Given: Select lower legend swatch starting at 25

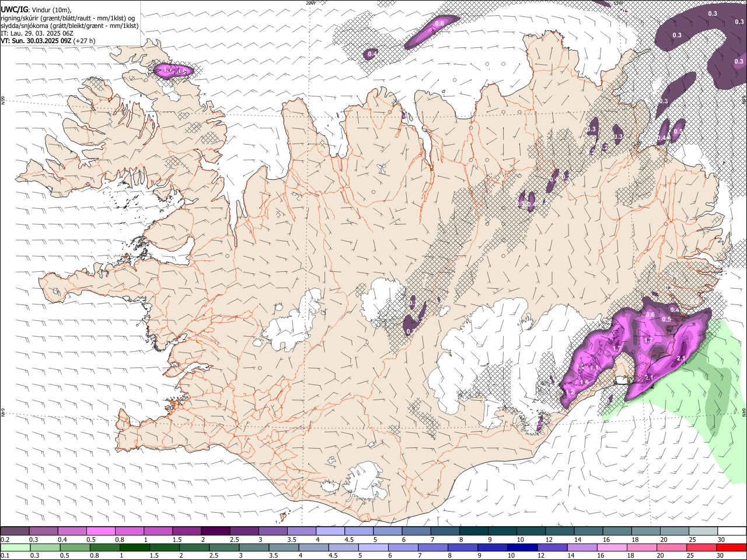Looking at the screenshot, I should [701, 547].
